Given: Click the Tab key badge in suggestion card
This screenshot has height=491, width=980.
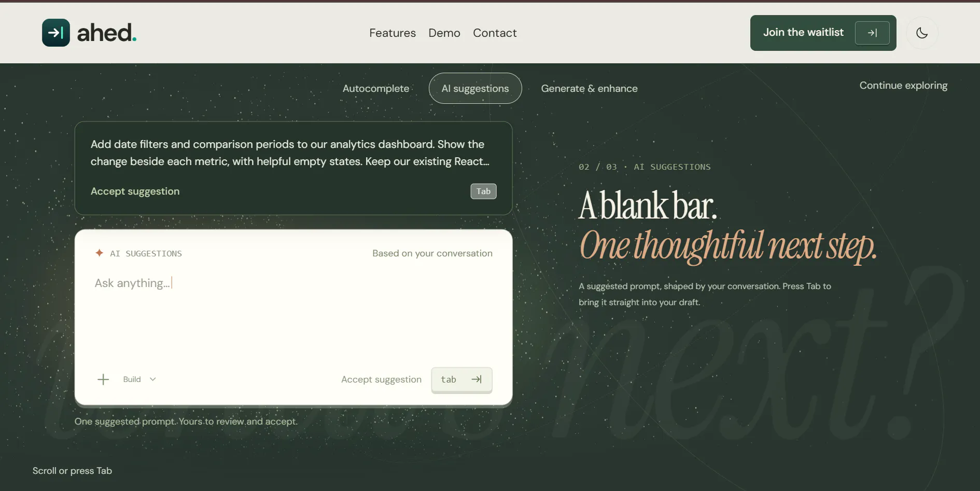Looking at the screenshot, I should pyautogui.click(x=483, y=192).
